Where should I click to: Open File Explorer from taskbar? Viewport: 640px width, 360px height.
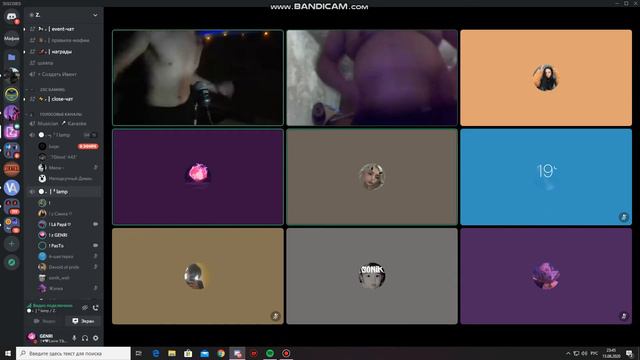pos(172,353)
